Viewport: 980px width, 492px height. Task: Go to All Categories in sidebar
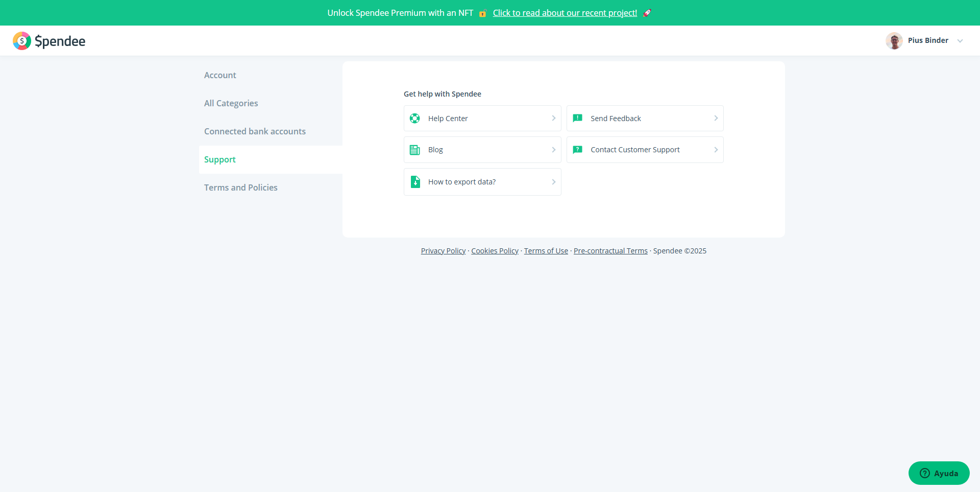coord(231,103)
